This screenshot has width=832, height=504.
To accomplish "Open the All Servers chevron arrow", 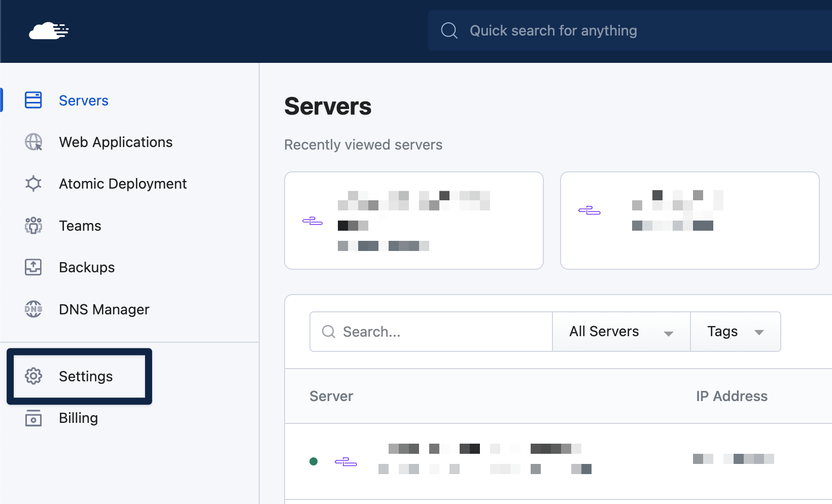I will (x=669, y=332).
